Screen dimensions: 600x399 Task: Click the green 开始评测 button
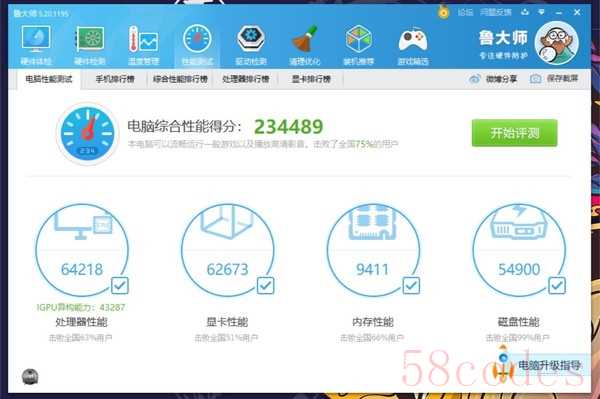[x=514, y=133]
